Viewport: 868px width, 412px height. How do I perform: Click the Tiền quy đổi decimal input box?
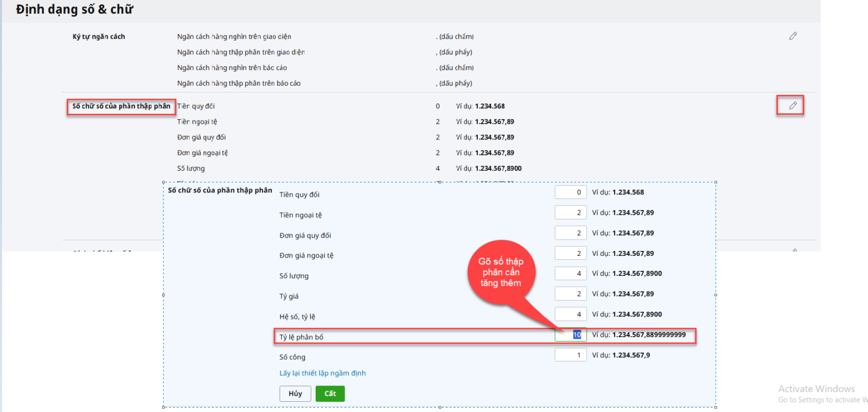click(x=570, y=192)
